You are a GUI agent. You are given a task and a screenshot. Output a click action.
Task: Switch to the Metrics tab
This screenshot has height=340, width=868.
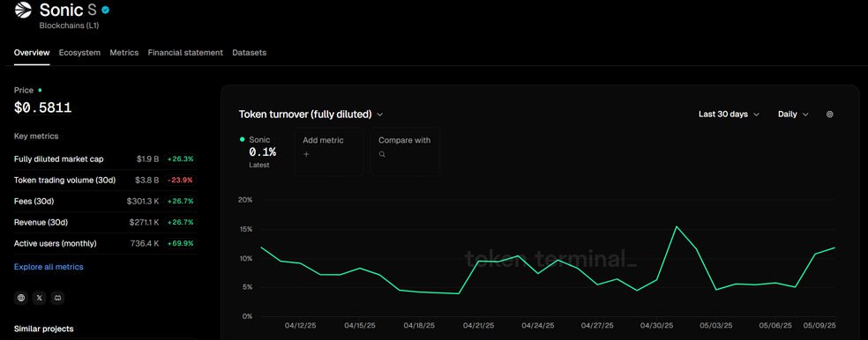pyautogui.click(x=124, y=53)
